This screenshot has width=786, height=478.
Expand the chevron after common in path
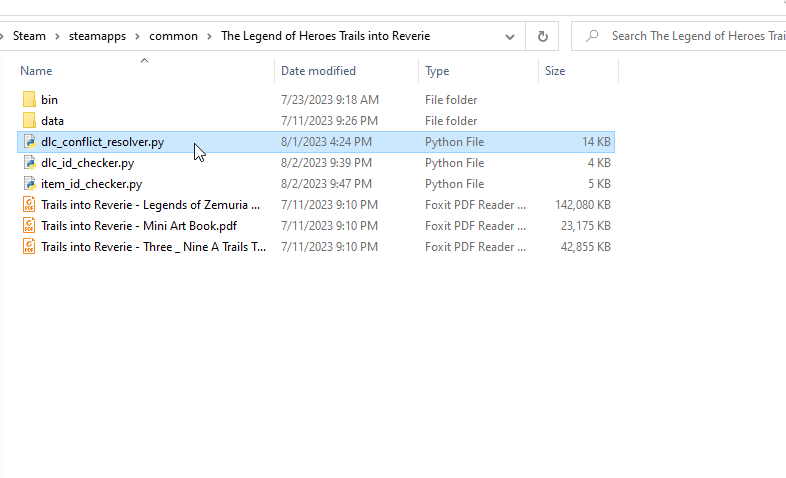209,36
